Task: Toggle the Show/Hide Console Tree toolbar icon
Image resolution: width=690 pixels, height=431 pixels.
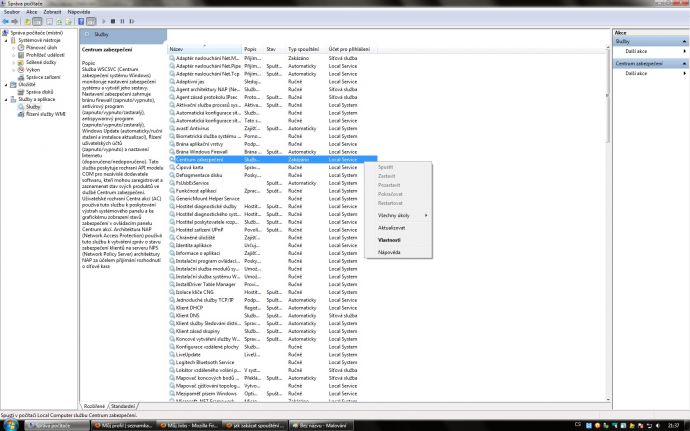Action: (x=37, y=21)
